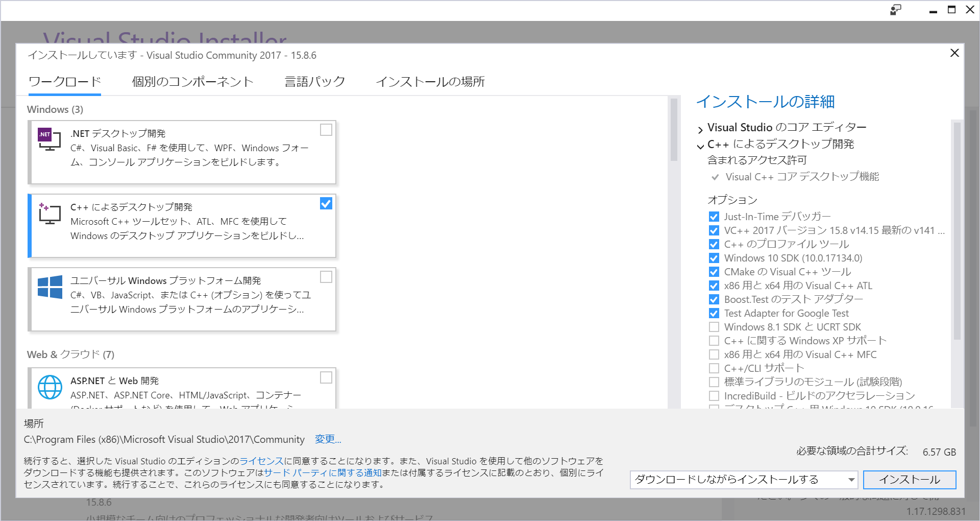
Task: Click the 場所 label above the path
Action: click(x=34, y=423)
